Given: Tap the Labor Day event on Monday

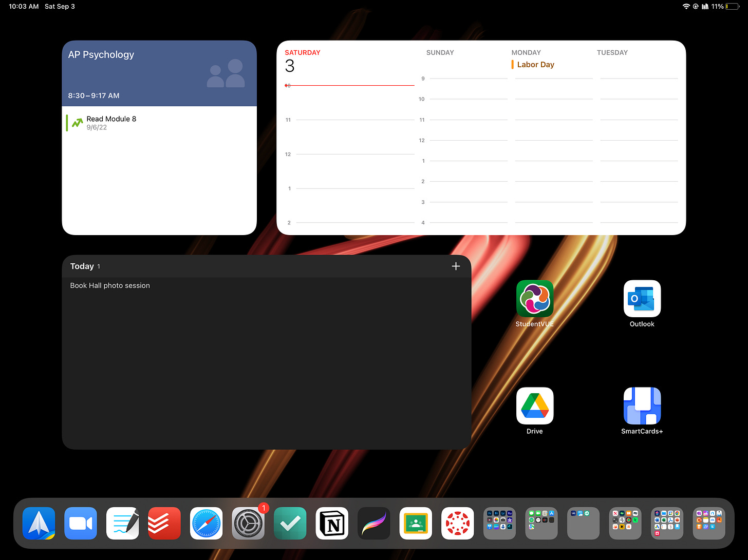Looking at the screenshot, I should click(x=535, y=64).
